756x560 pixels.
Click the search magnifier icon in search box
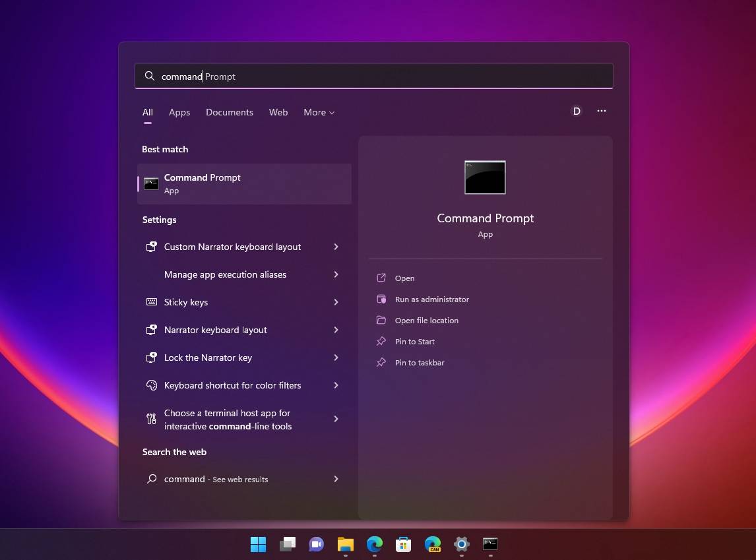click(x=150, y=76)
